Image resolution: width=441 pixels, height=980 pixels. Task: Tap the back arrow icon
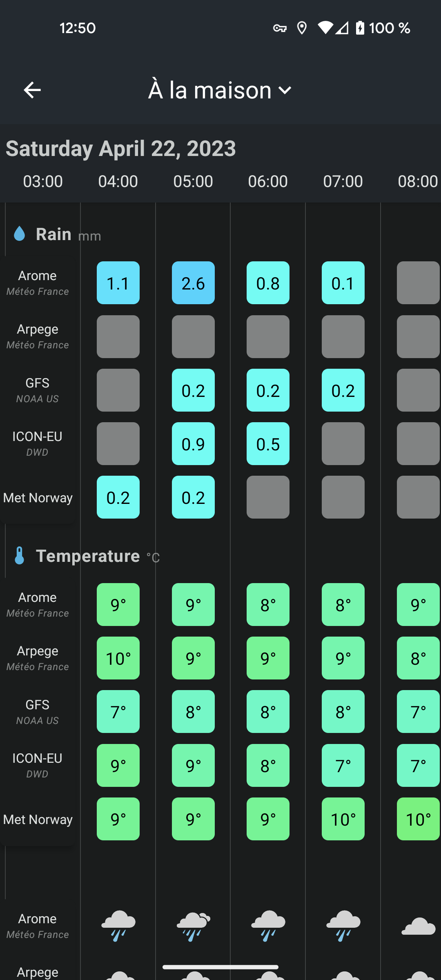pyautogui.click(x=32, y=90)
